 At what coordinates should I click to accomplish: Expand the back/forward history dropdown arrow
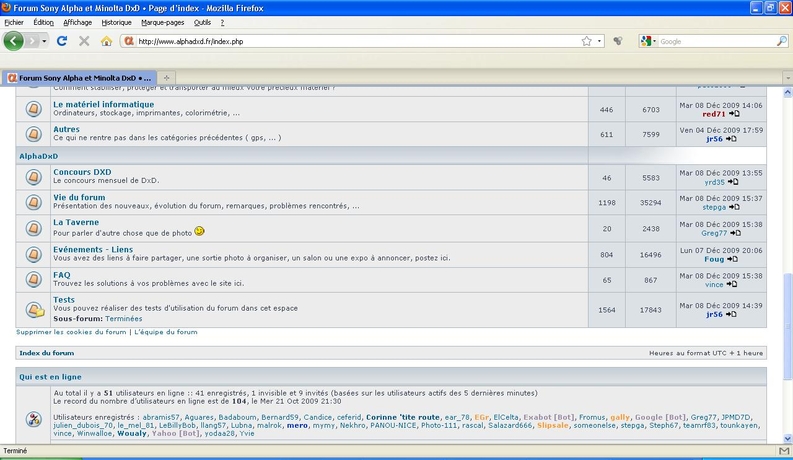(45, 41)
